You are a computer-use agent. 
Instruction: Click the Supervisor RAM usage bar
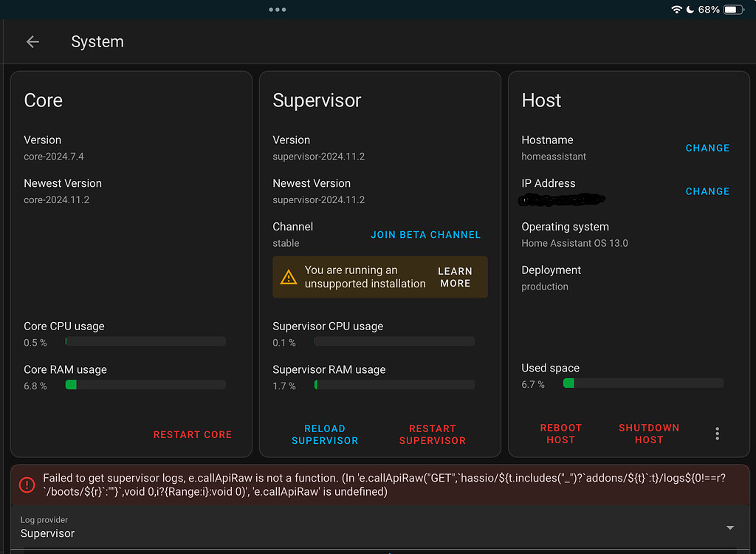pyautogui.click(x=394, y=385)
